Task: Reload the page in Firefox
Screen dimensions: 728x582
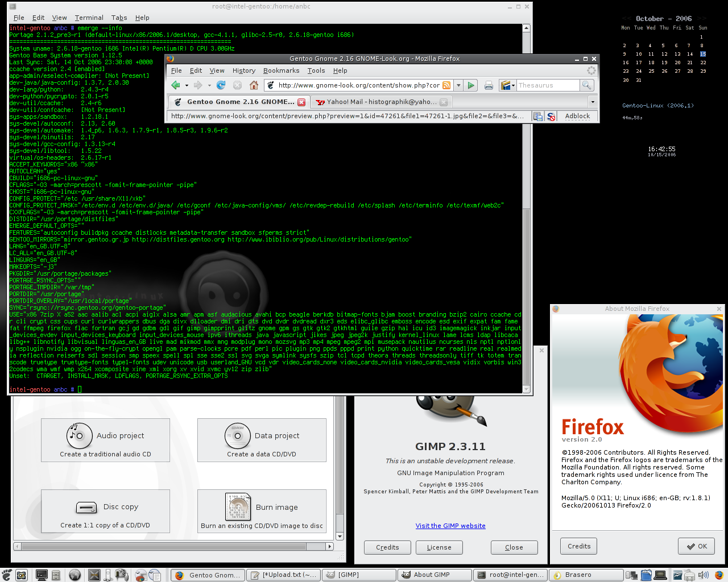Action: [221, 85]
